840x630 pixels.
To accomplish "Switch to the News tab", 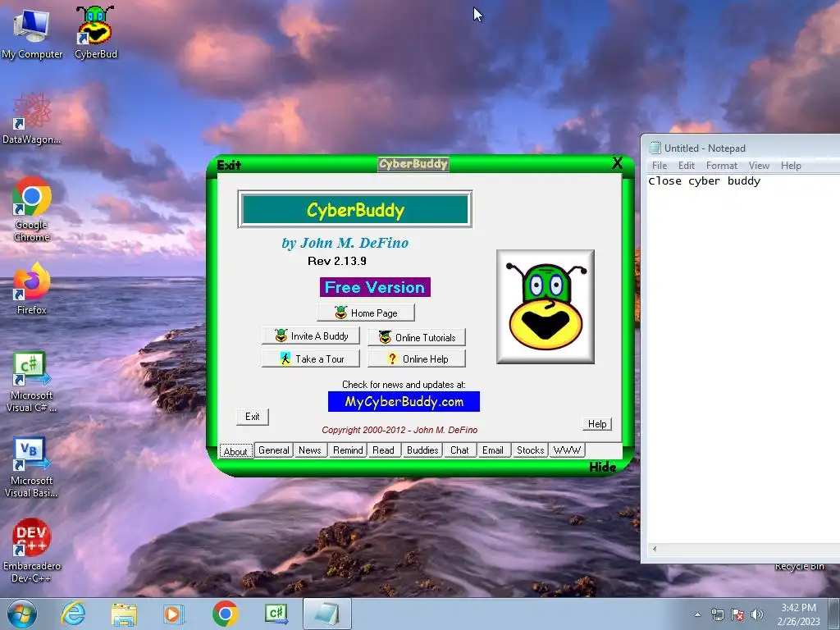I will click(x=310, y=450).
